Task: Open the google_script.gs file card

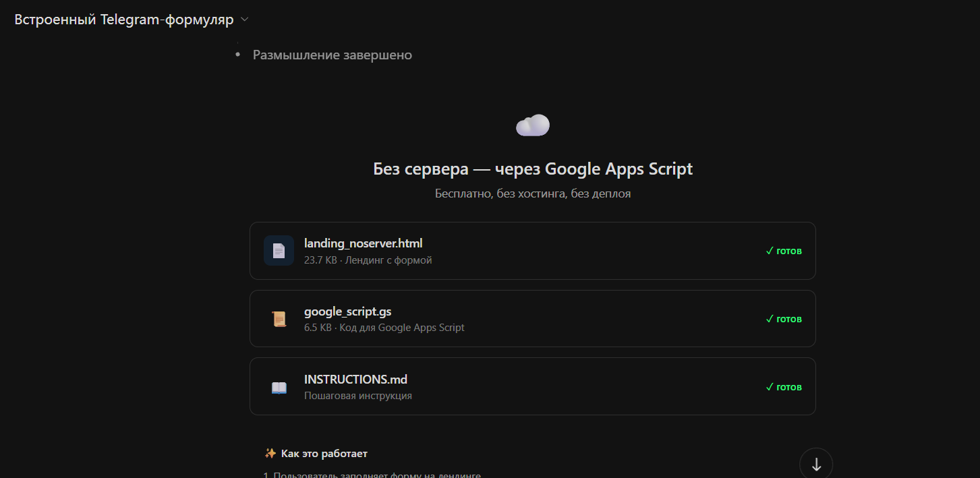Action: click(532, 319)
